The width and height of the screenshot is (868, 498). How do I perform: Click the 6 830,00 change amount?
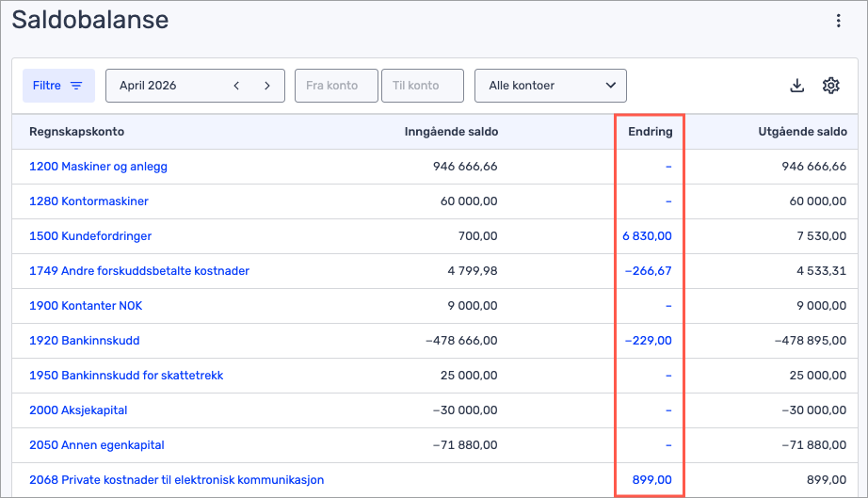pos(647,236)
